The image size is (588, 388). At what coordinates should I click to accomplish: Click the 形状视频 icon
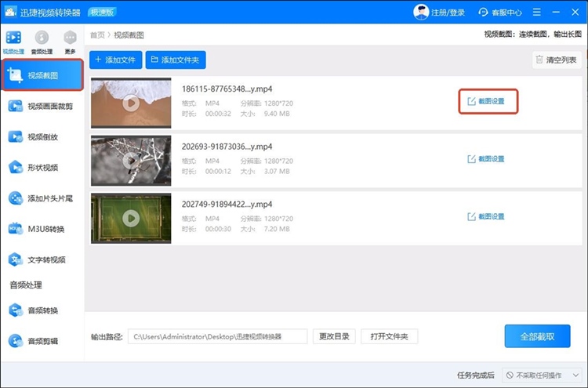tap(16, 168)
